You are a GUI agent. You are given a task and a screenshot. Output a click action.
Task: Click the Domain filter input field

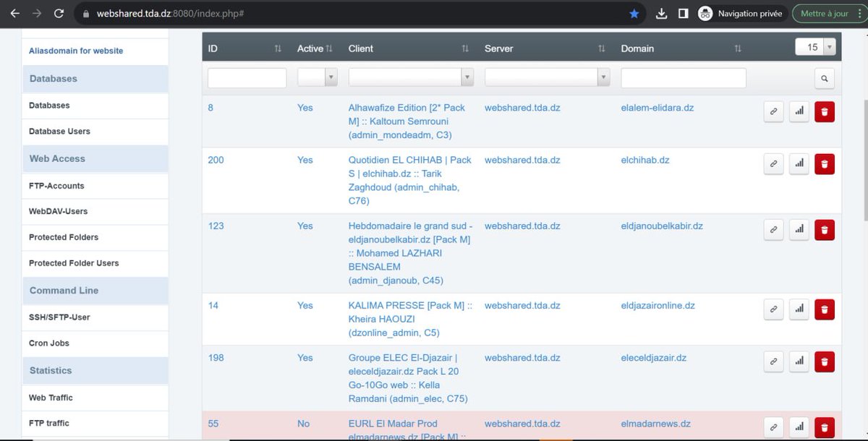[684, 78]
